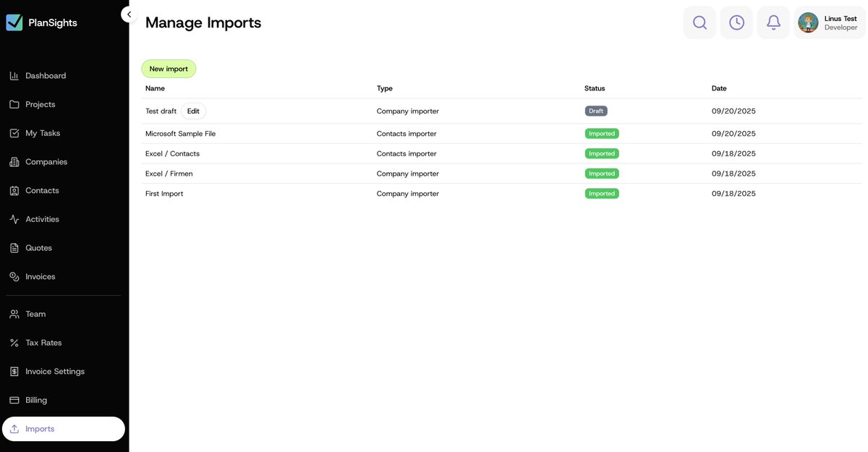
Task: Click the Contacts person card icon
Action: (x=14, y=191)
